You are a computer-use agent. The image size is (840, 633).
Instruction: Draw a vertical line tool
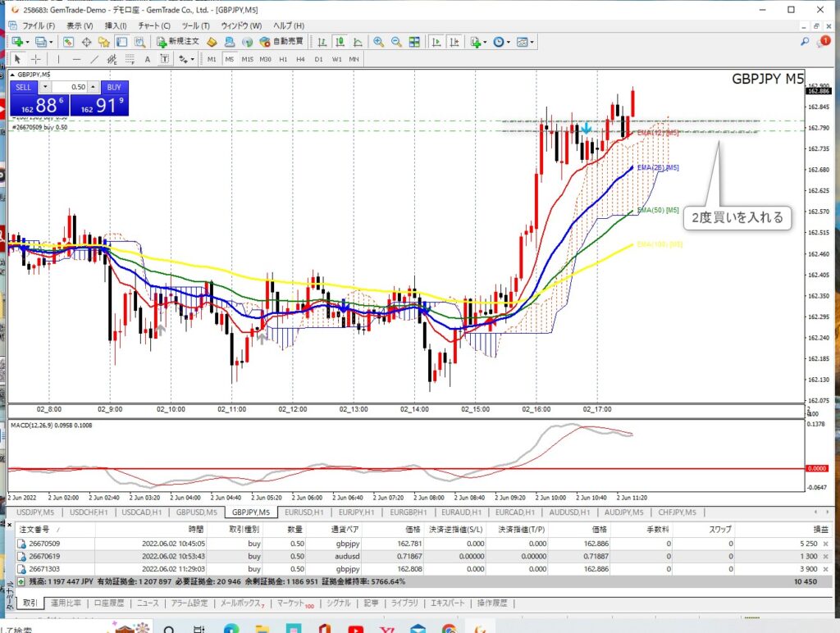(x=58, y=59)
